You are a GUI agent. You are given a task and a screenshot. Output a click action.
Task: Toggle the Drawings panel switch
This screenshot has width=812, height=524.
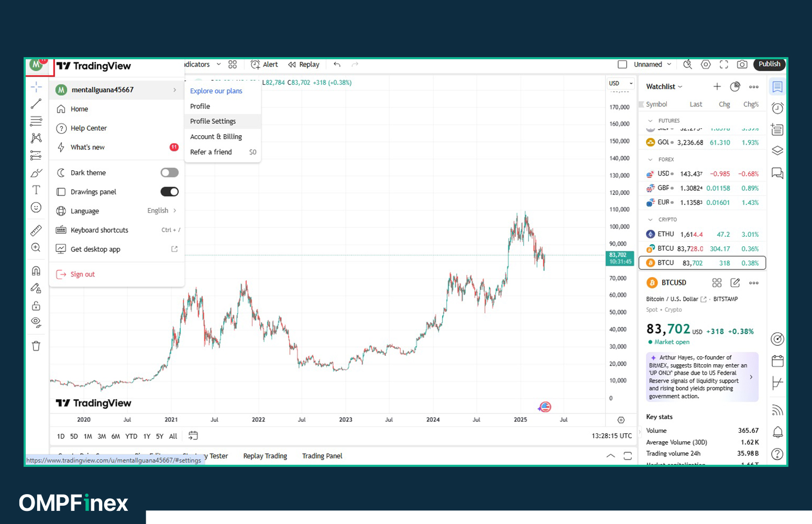tap(169, 192)
